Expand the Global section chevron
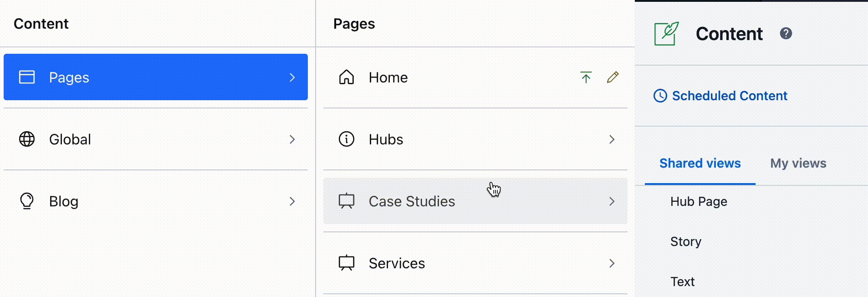868x297 pixels. tap(292, 139)
